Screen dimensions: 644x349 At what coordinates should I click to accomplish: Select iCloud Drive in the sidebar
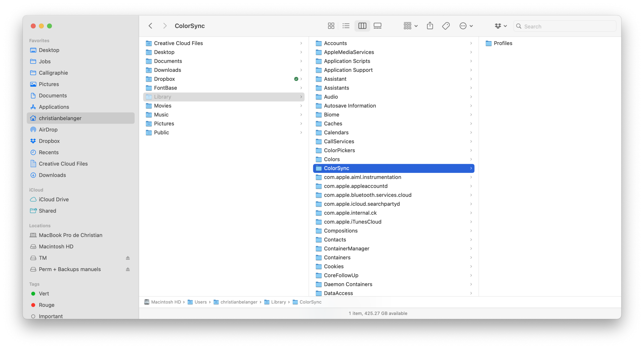tap(53, 199)
